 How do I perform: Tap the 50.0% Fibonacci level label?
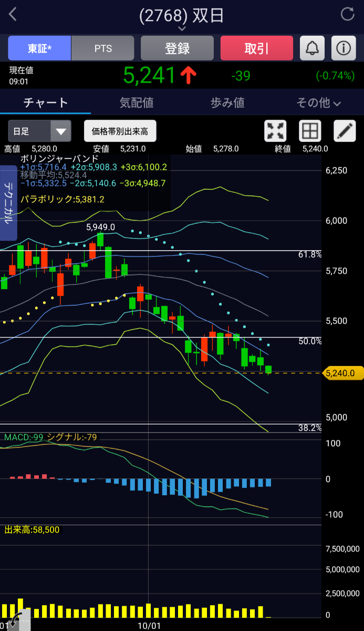point(310,341)
